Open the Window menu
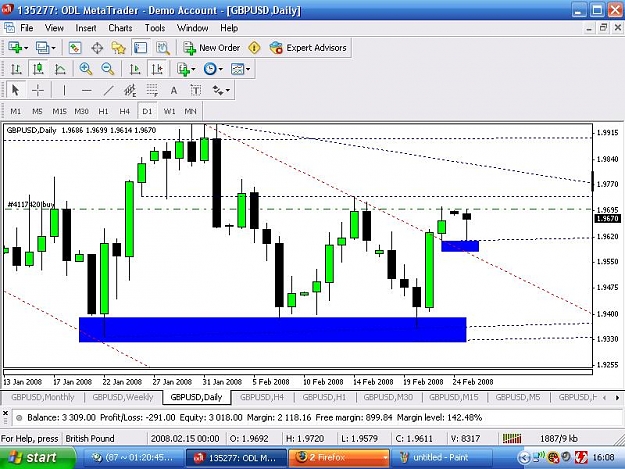 tap(193, 28)
